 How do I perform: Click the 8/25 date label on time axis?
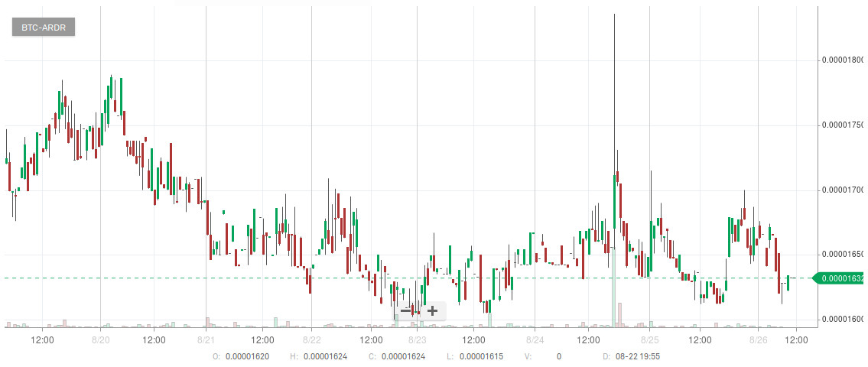tap(649, 339)
